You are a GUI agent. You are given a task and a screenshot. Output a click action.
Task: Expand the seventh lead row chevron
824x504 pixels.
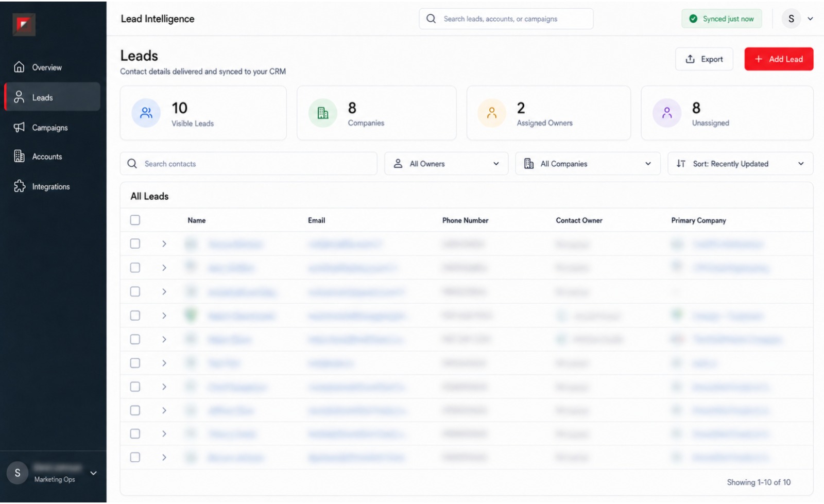164,387
